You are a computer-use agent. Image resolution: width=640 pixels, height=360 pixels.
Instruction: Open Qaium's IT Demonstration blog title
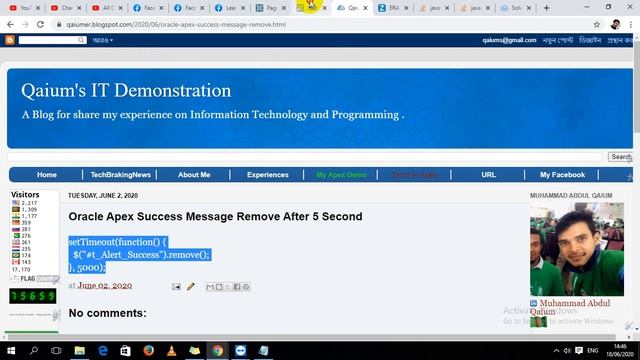click(x=126, y=90)
